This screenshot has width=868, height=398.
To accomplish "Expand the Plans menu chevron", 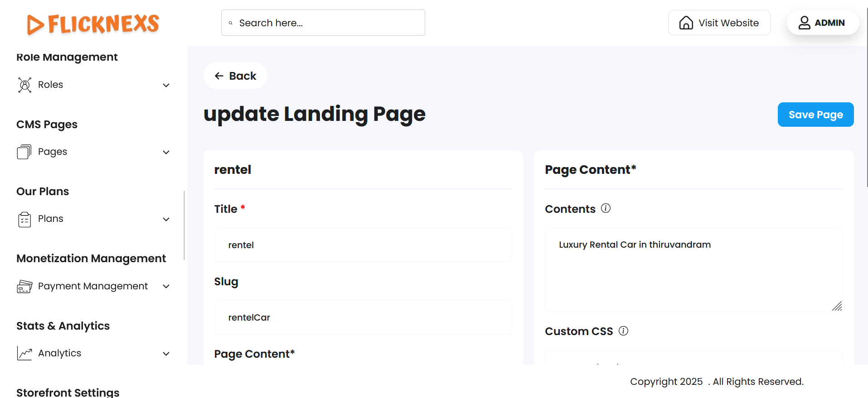I will pyautogui.click(x=166, y=219).
